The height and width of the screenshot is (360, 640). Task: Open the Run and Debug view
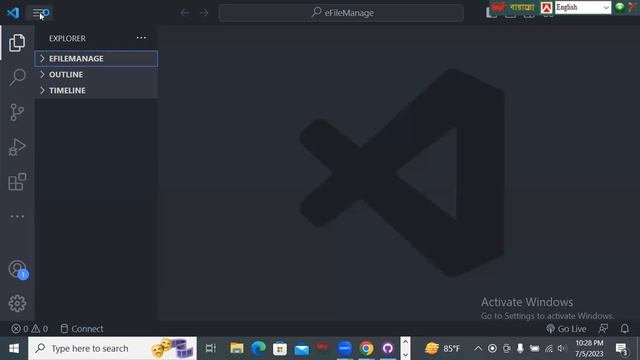(17, 147)
